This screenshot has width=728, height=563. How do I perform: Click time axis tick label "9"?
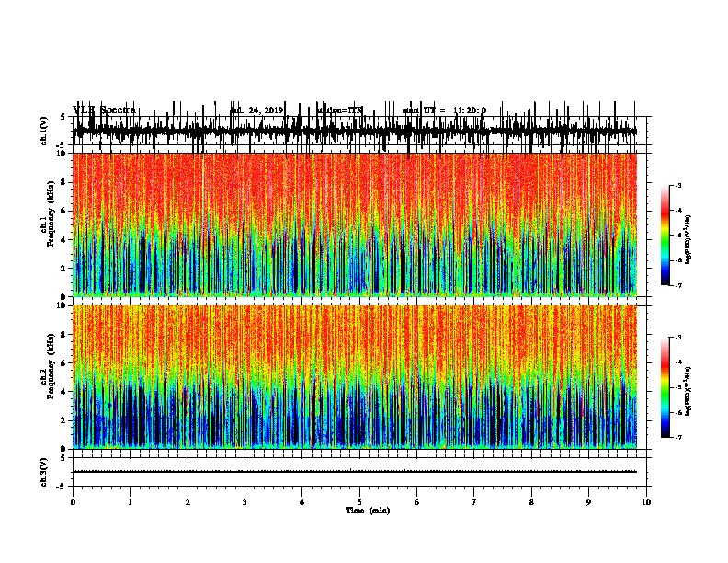(588, 502)
